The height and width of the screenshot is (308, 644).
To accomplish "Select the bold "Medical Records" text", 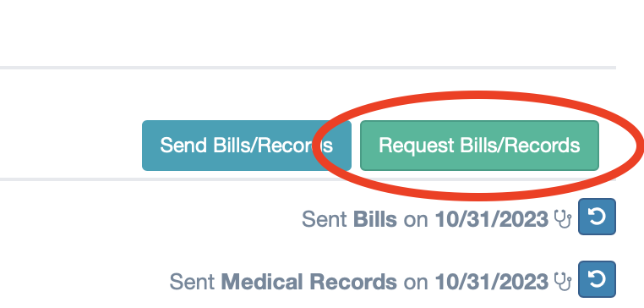I will 308,282.
